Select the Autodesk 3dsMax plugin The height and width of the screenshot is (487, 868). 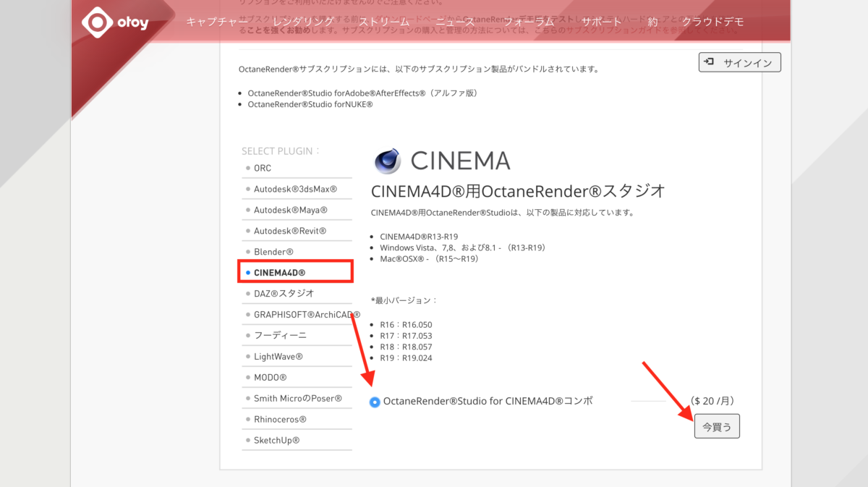click(x=295, y=189)
